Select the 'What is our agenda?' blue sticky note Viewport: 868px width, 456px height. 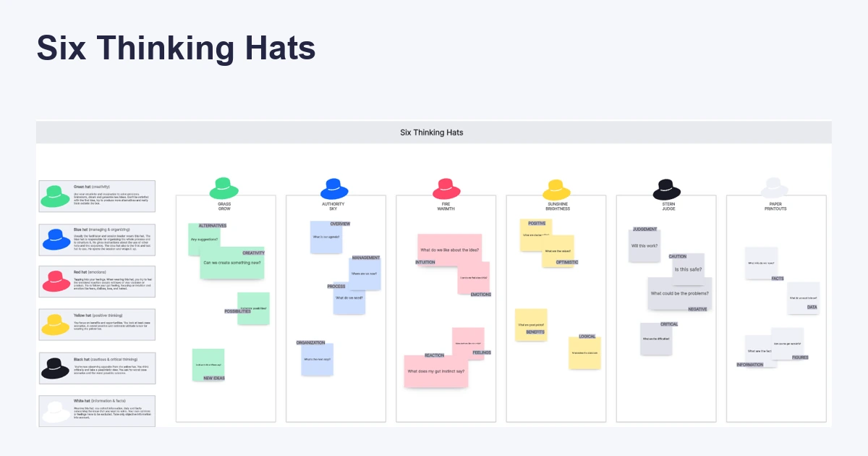click(326, 237)
